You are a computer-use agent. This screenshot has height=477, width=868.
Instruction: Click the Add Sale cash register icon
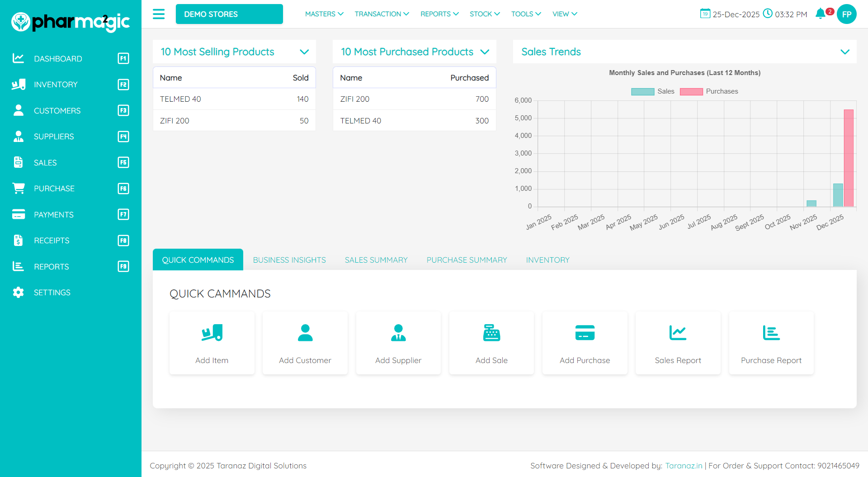pos(491,333)
